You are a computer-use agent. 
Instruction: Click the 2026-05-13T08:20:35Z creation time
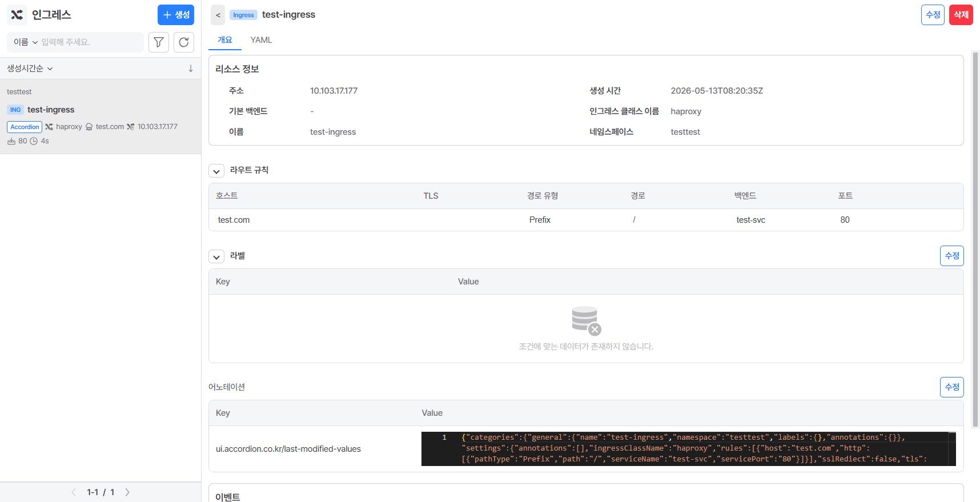coord(717,91)
